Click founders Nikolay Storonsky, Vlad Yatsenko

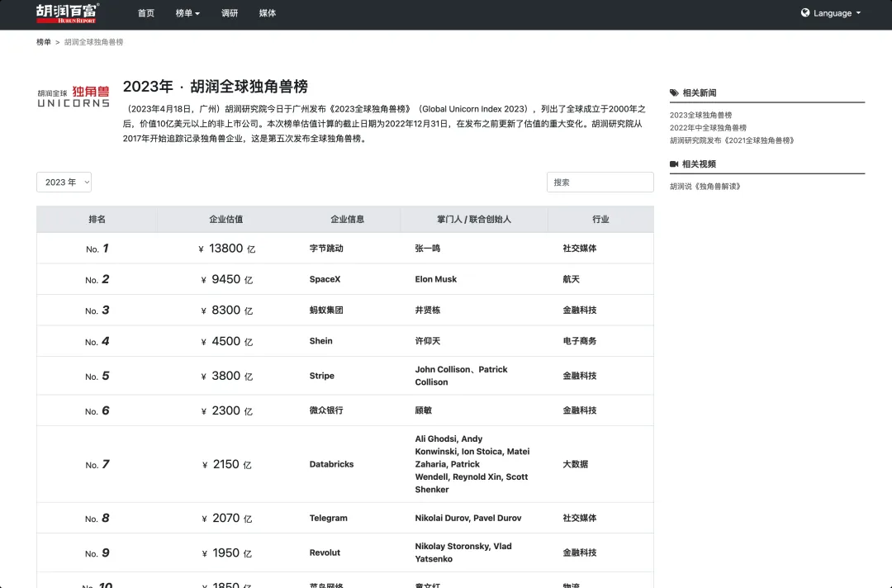click(463, 552)
